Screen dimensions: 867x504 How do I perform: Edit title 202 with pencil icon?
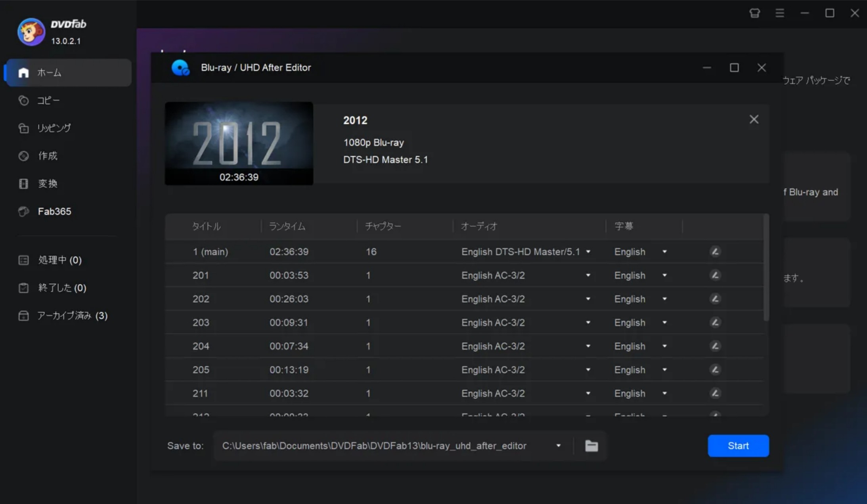point(715,299)
